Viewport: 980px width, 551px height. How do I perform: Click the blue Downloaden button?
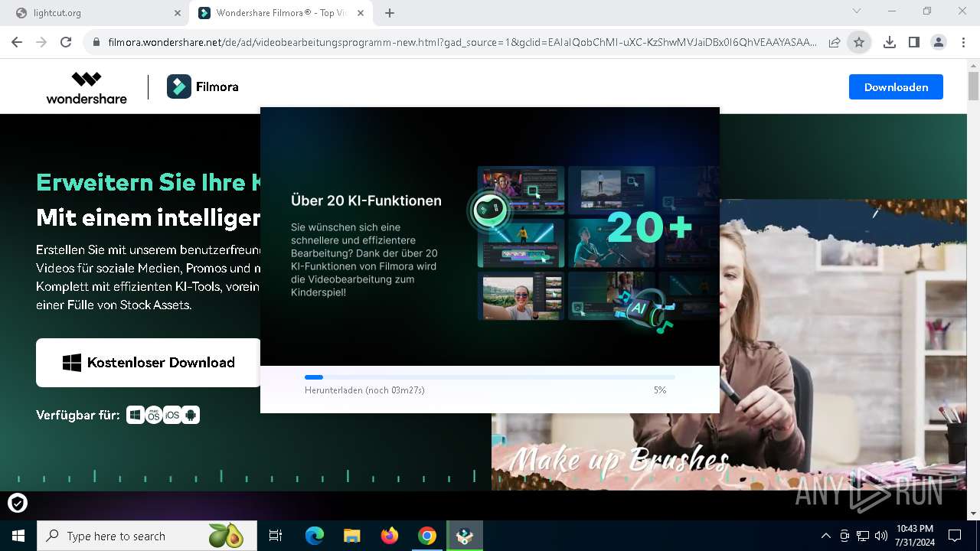point(896,87)
